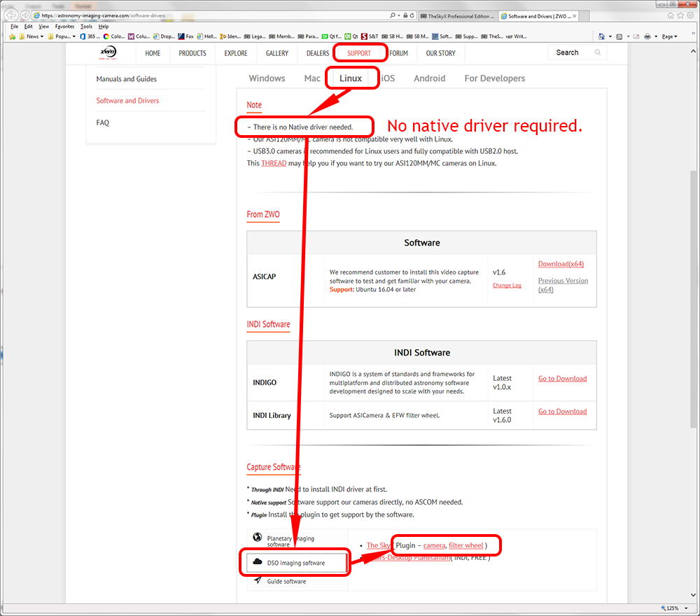The width and height of the screenshot is (700, 616).
Task: Open the ASICAP Change Log link
Action: (507, 285)
